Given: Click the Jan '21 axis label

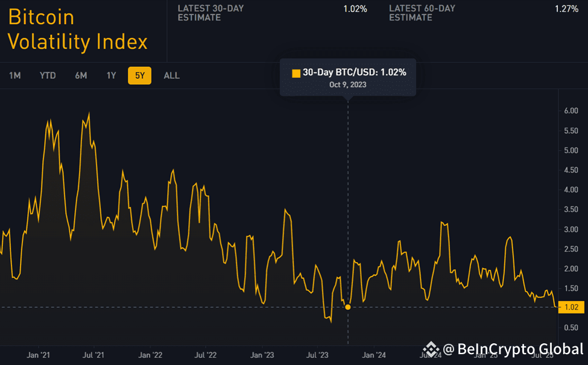Looking at the screenshot, I should pyautogui.click(x=38, y=355).
